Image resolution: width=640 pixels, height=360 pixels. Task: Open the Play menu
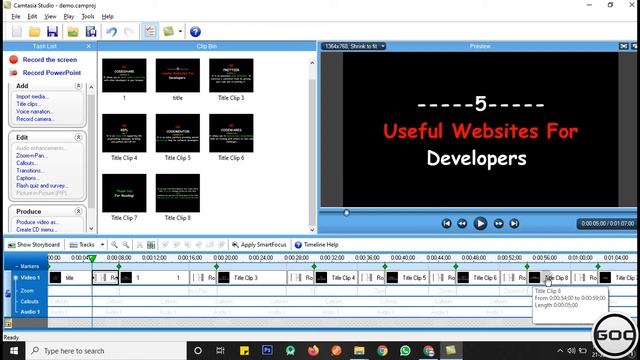pos(69,16)
